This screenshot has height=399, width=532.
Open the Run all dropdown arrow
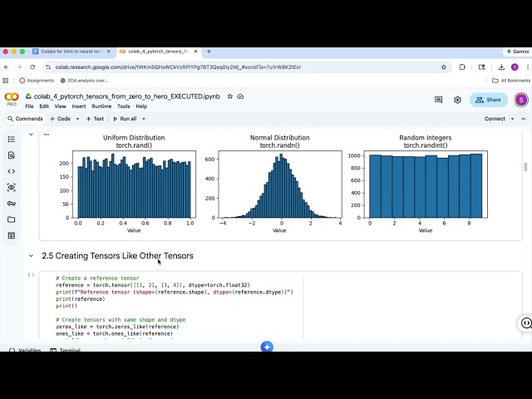pos(144,119)
